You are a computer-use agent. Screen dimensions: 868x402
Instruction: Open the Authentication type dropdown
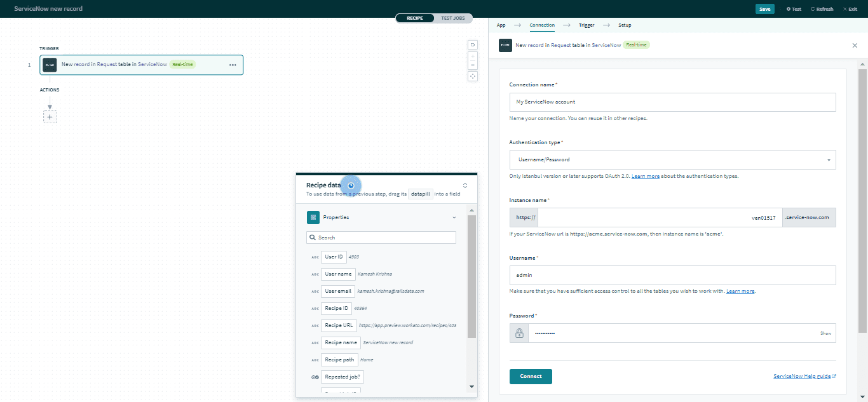pos(672,160)
